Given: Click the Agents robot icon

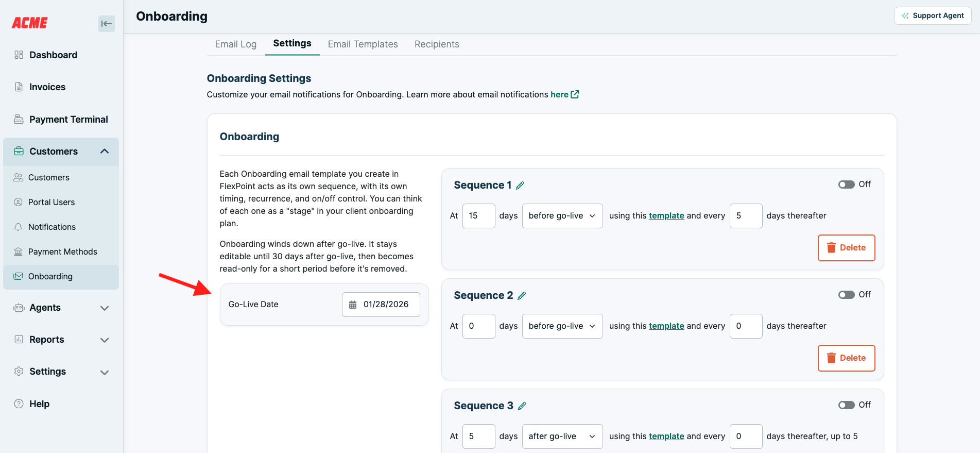Looking at the screenshot, I should pyautogui.click(x=19, y=308).
